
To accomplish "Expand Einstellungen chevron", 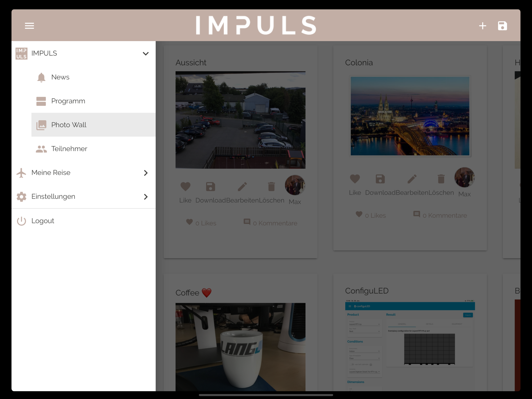I will point(145,197).
